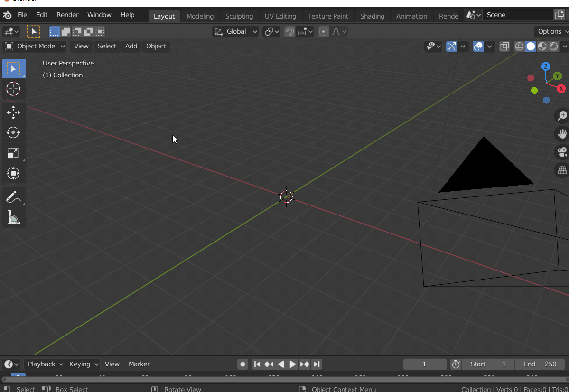
Task: Toggle auto keying record button
Action: click(243, 364)
